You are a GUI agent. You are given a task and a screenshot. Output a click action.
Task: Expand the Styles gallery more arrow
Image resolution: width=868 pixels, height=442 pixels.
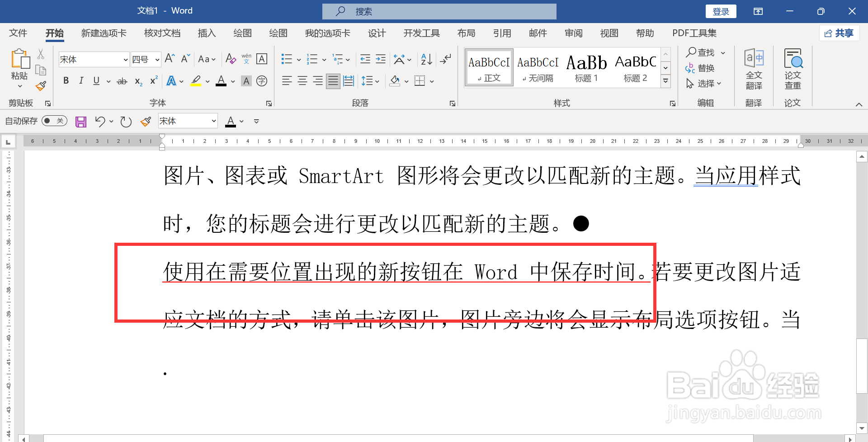pos(665,81)
